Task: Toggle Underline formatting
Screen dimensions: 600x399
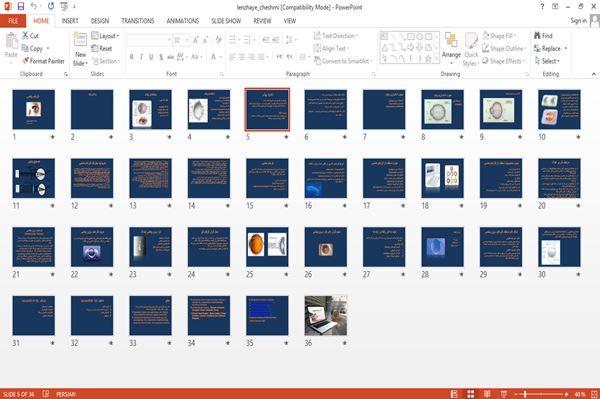Action: 151,57
